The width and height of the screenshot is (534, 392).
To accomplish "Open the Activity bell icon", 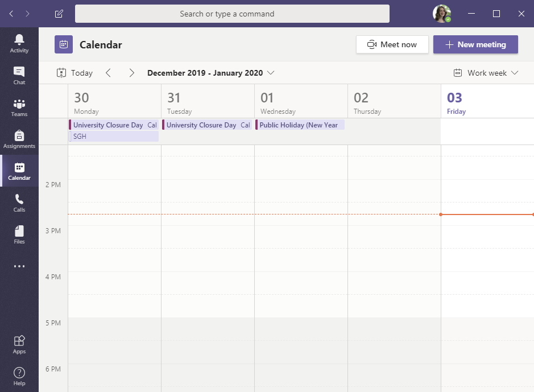I will (19, 43).
